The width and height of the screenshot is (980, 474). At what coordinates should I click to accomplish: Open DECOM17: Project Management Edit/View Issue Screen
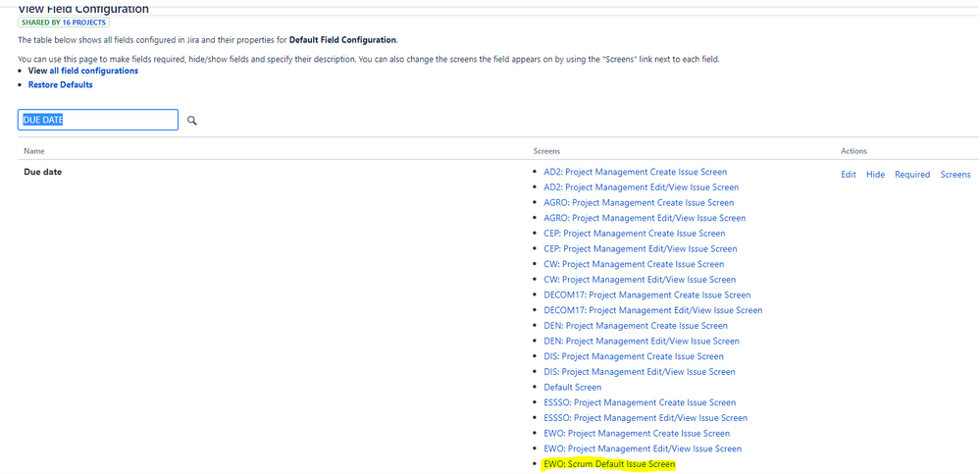(x=652, y=310)
